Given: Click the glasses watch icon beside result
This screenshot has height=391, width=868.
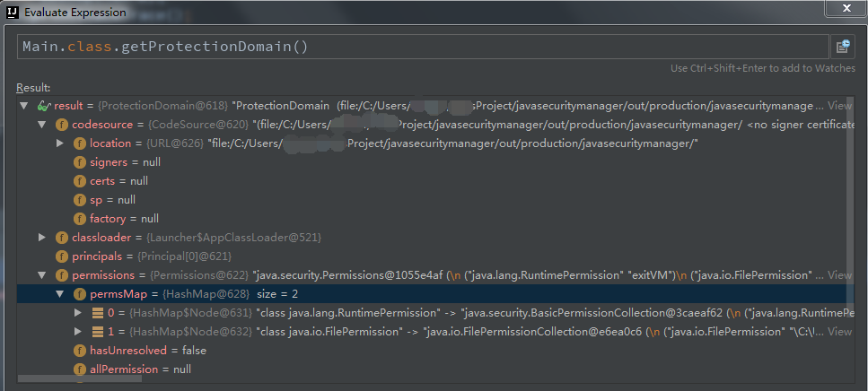Looking at the screenshot, I should pos(44,106).
